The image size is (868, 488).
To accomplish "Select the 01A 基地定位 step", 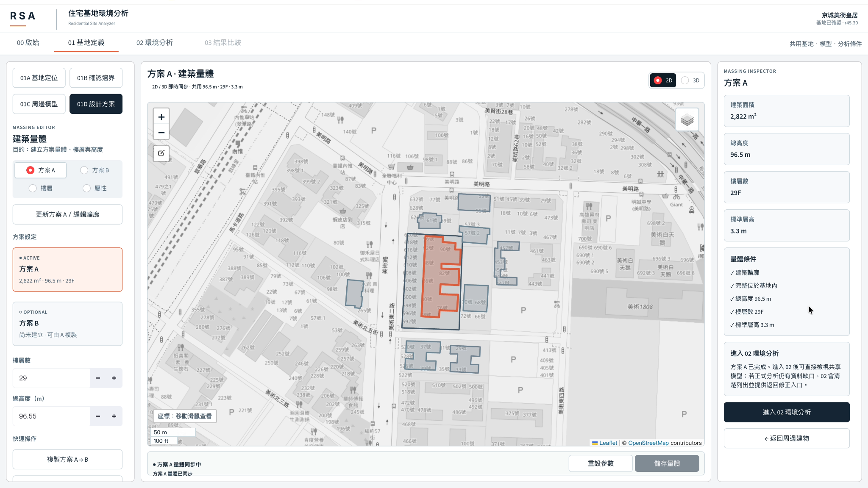I will (x=39, y=78).
